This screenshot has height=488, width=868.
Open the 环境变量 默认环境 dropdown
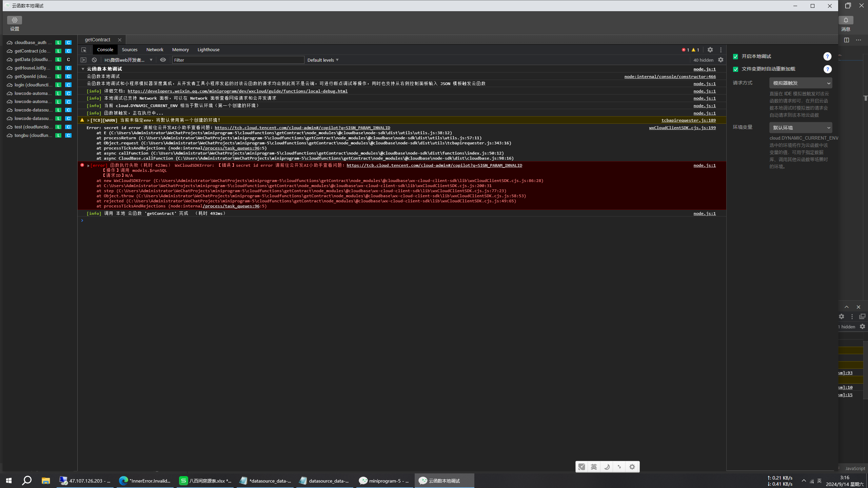[x=801, y=128]
